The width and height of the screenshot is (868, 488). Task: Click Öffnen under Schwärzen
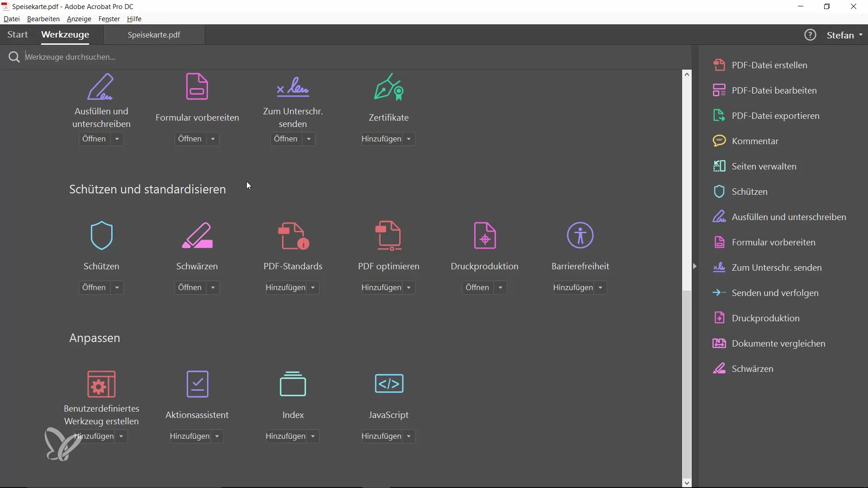(190, 288)
